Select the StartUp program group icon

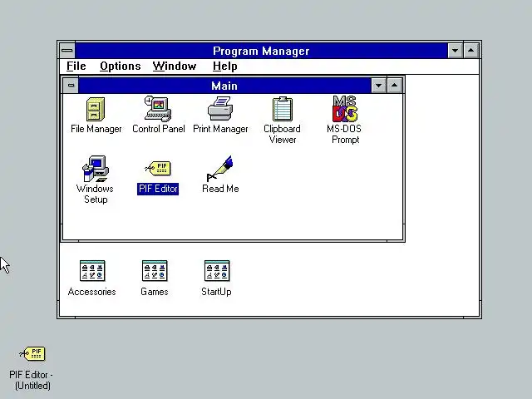(217, 271)
